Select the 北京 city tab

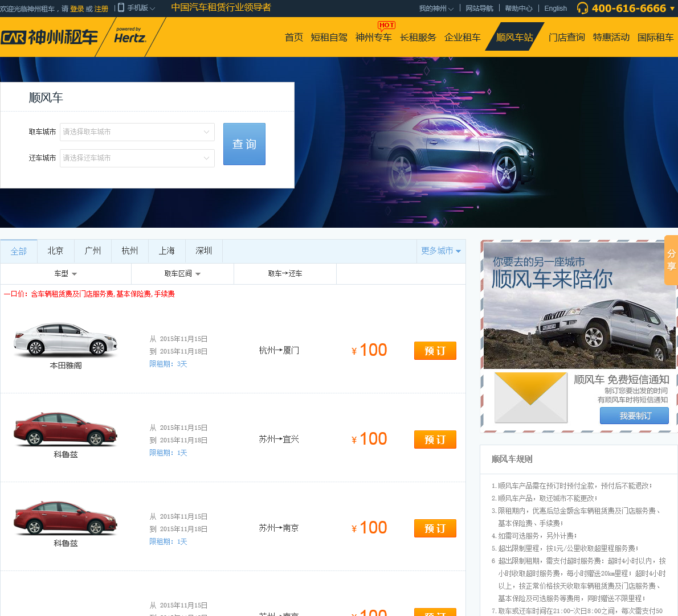pos(55,251)
